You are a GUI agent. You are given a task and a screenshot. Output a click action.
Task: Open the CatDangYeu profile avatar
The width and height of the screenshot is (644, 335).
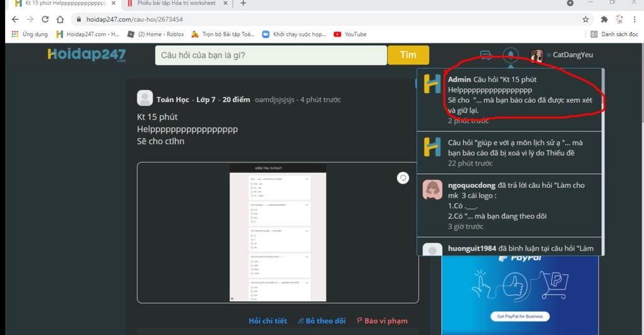pos(537,55)
